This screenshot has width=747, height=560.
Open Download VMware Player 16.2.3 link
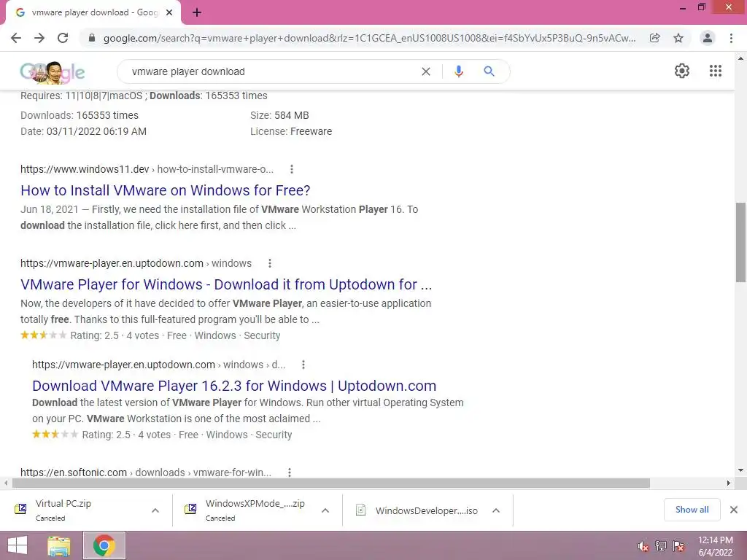click(x=234, y=386)
